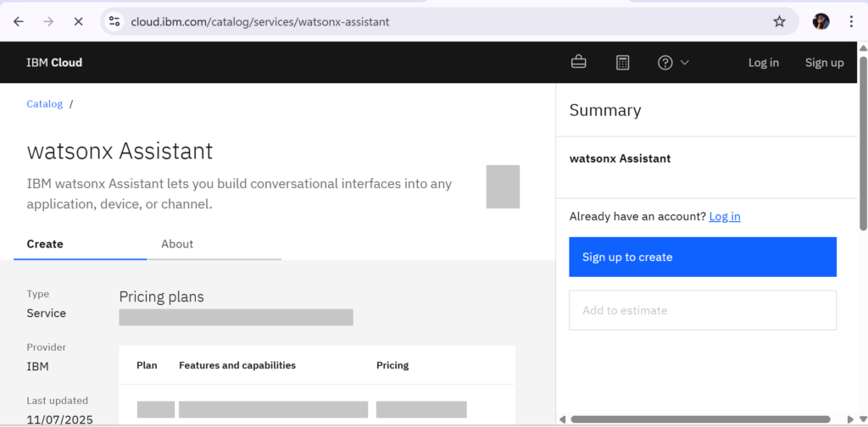This screenshot has height=427, width=868.
Task: Click Sign up to create button
Action: pos(703,258)
